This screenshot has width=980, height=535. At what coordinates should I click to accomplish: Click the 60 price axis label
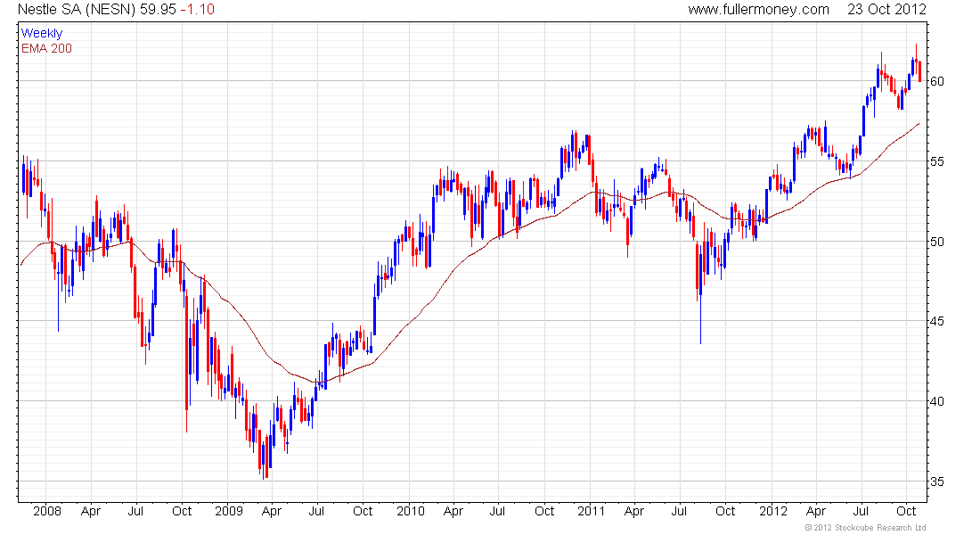tap(937, 81)
